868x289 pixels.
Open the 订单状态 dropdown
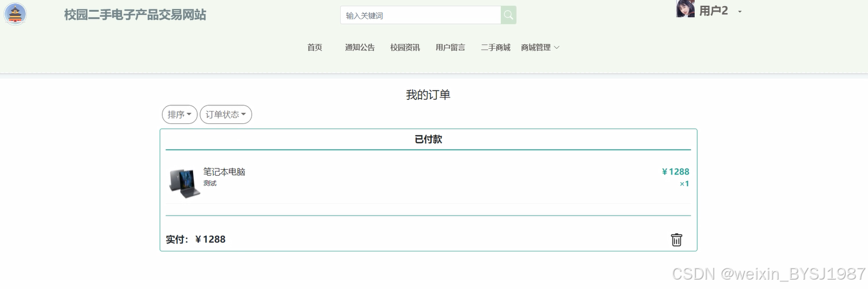click(x=226, y=115)
